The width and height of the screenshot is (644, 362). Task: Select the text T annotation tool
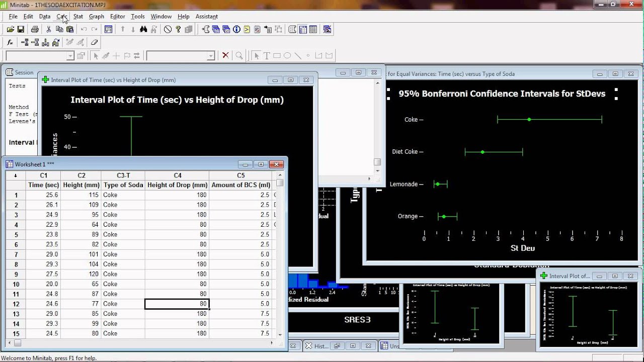(267, 56)
